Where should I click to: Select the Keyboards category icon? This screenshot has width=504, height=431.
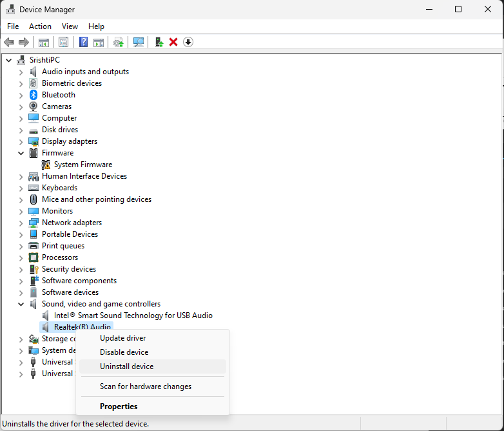point(34,188)
